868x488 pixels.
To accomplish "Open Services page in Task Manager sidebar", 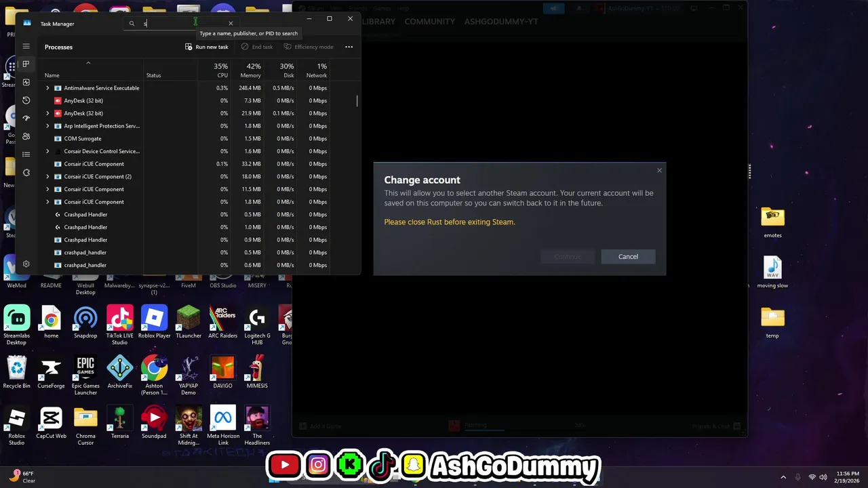I will coord(26,172).
